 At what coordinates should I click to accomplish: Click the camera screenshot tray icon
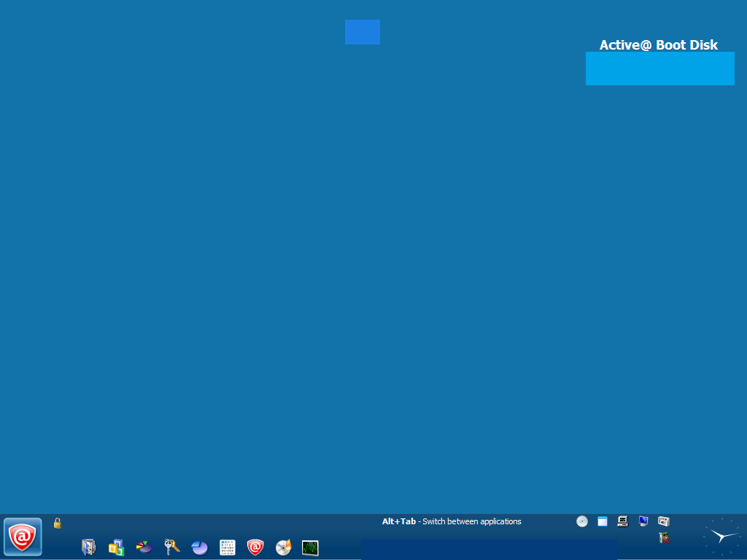664,521
